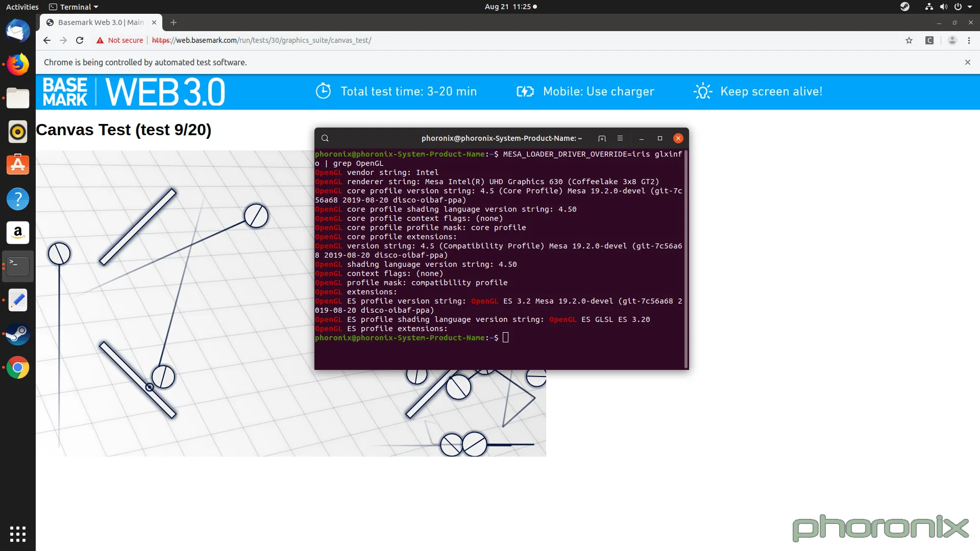Open Rhythmbox music player in dock
Screen dimensions: 980x551
18,132
